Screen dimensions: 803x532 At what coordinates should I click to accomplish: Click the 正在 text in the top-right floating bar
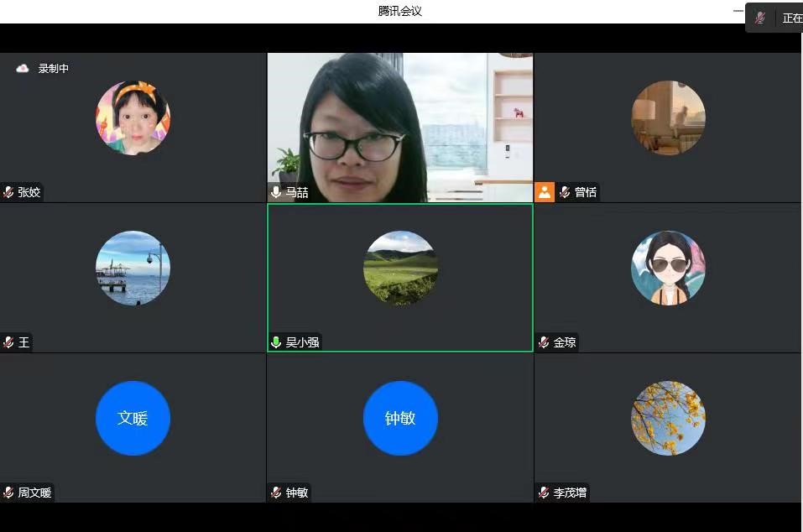pos(792,18)
